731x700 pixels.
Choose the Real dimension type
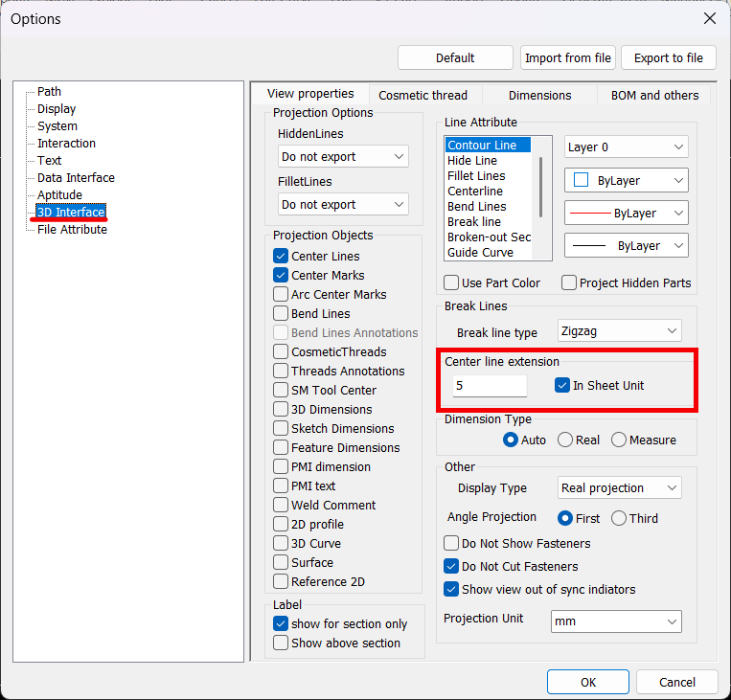pyautogui.click(x=565, y=440)
